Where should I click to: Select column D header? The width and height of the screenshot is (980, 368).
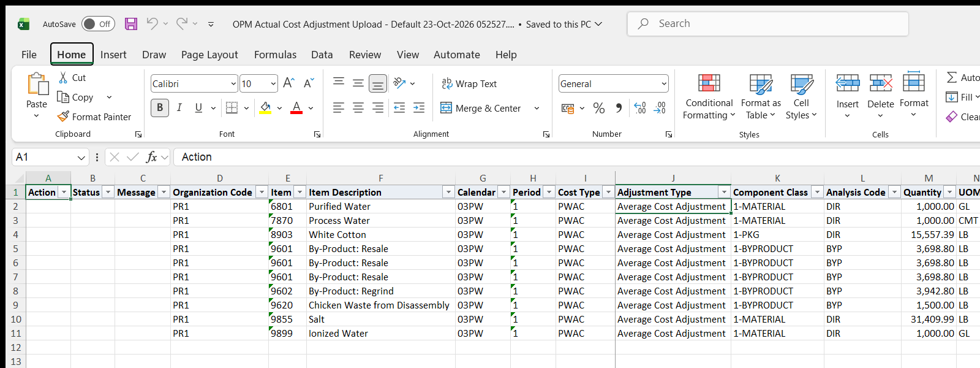click(x=219, y=178)
